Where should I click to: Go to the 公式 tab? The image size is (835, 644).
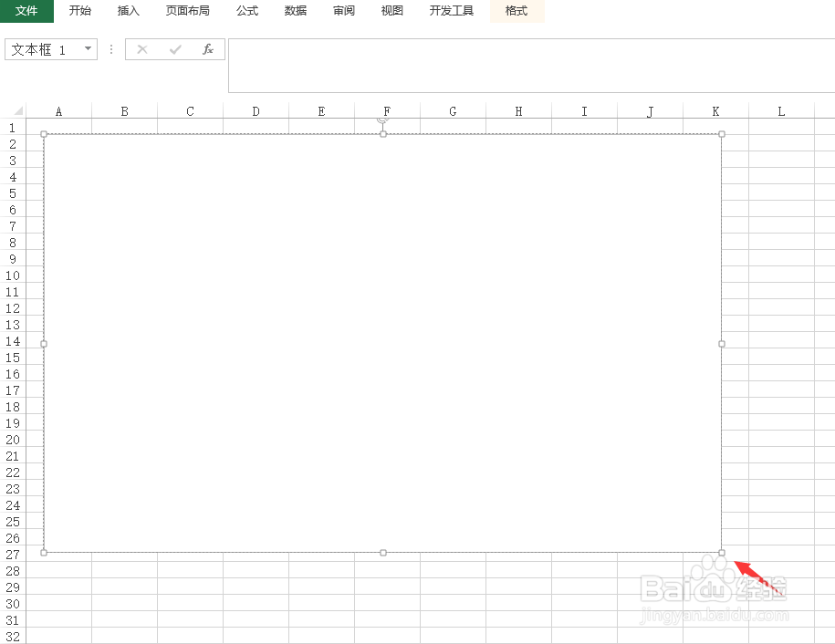pyautogui.click(x=247, y=11)
